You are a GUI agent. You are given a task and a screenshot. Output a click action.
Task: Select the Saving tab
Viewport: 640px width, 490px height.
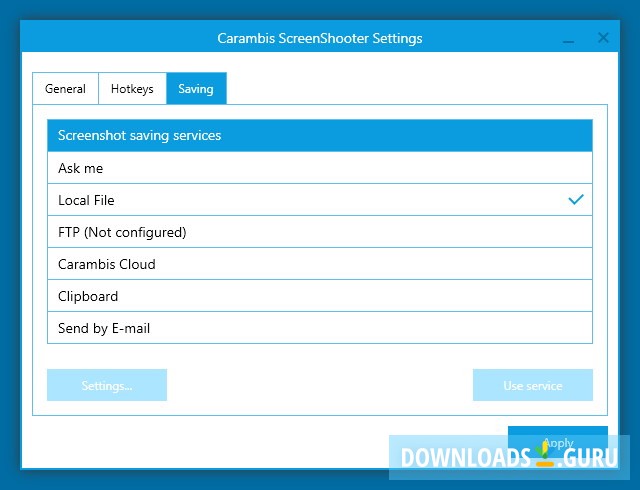196,89
